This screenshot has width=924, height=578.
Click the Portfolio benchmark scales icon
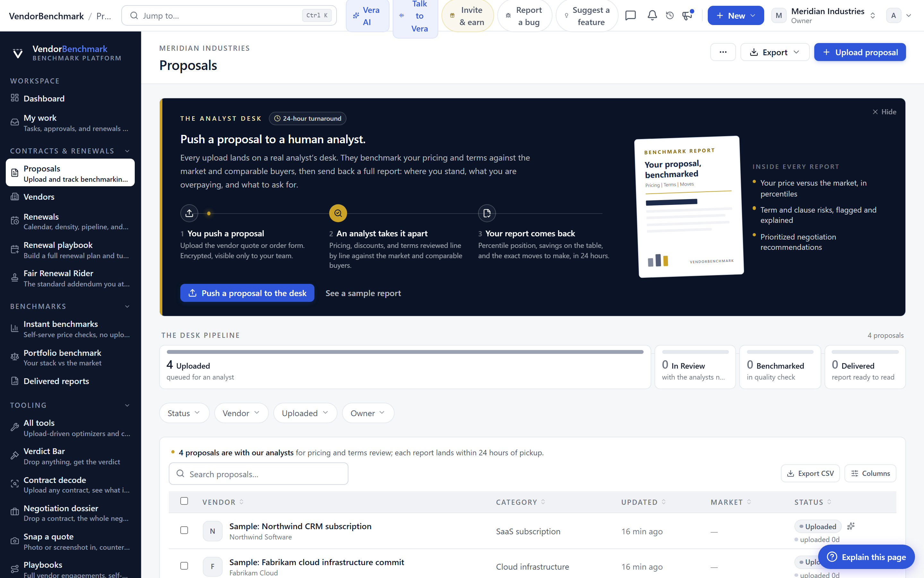click(x=14, y=357)
